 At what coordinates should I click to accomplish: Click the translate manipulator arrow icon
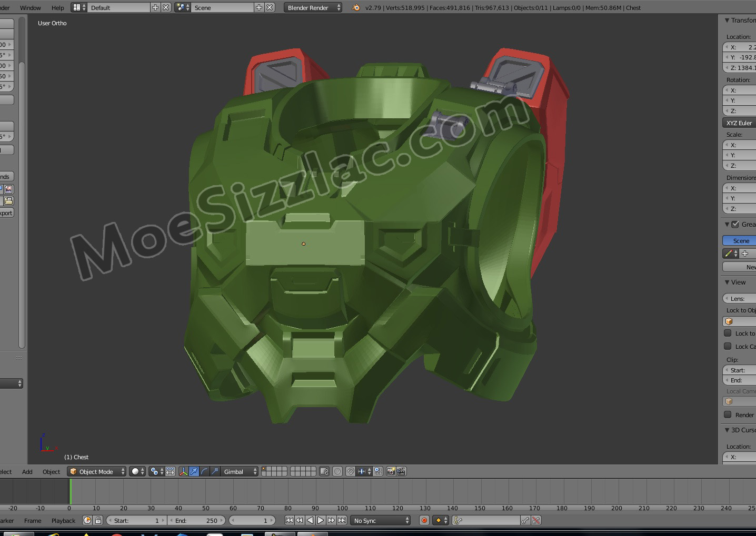[194, 471]
